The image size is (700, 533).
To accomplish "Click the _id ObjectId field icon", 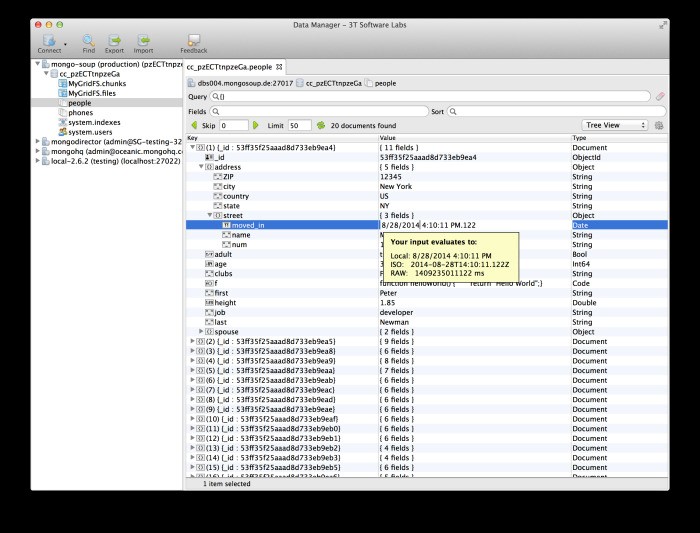I will [209, 157].
